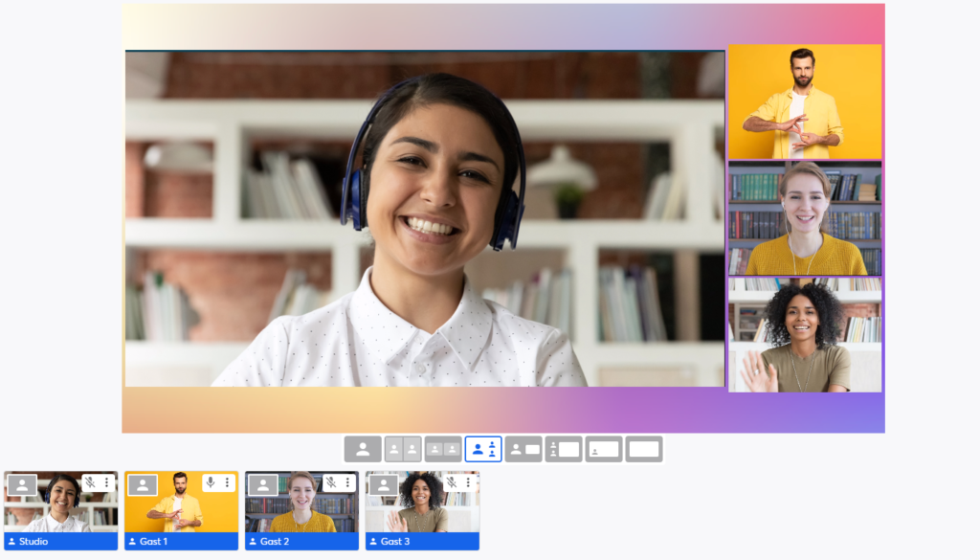Select the single-person solo layout
The image size is (980, 560).
363,449
